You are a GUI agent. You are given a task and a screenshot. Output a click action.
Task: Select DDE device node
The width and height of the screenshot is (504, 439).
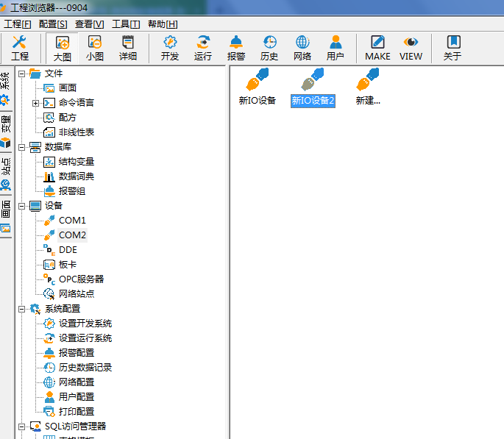pyautogui.click(x=68, y=250)
